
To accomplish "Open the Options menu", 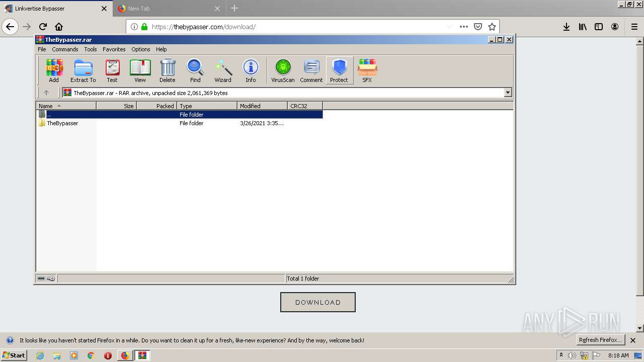I will click(141, 49).
